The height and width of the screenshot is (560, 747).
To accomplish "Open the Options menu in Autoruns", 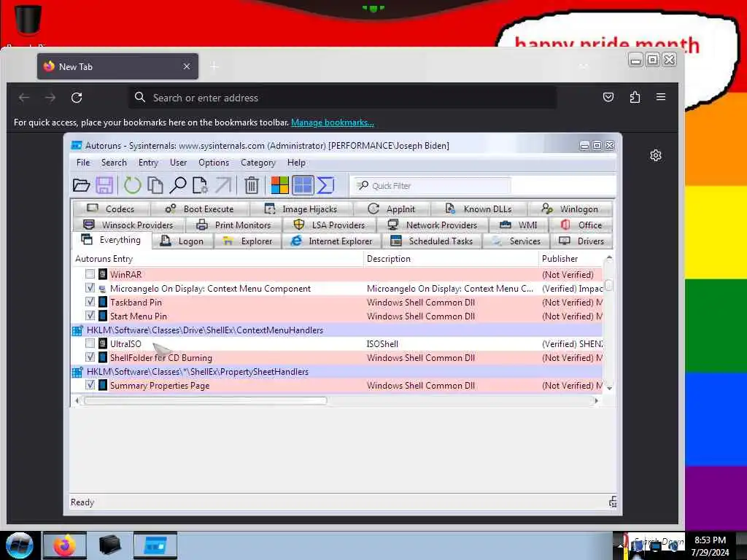I will coord(214,163).
